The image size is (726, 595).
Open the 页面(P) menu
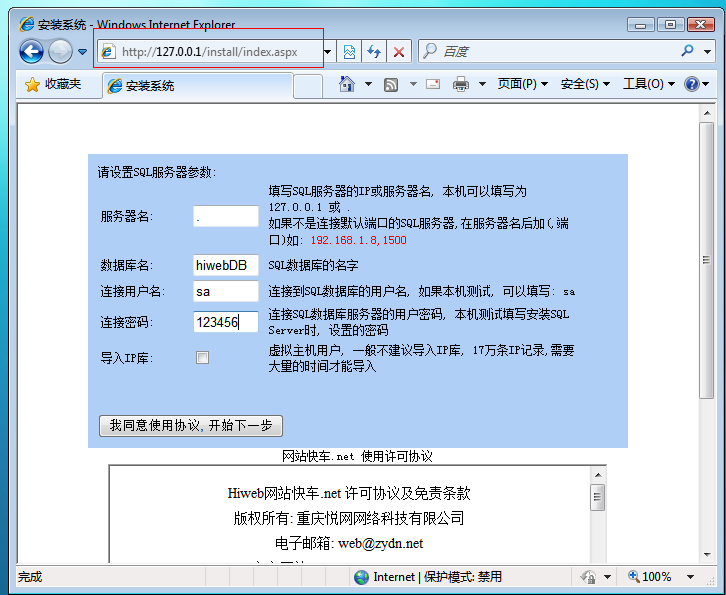pos(523,84)
